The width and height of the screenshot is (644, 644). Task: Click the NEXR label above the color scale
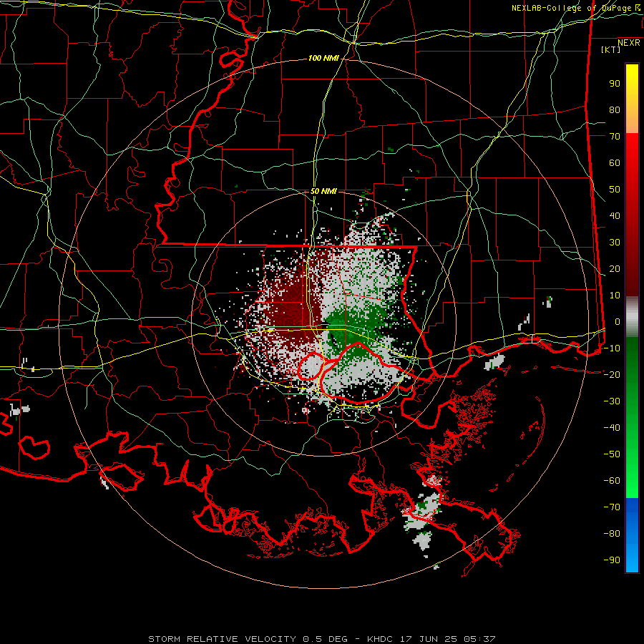[629, 43]
